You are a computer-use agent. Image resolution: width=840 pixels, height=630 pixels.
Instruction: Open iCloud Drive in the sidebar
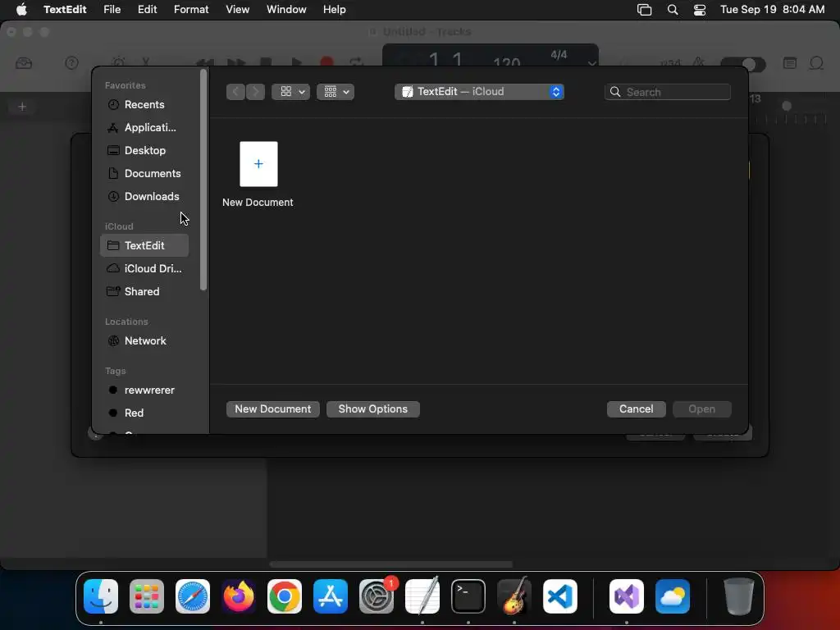pyautogui.click(x=144, y=268)
